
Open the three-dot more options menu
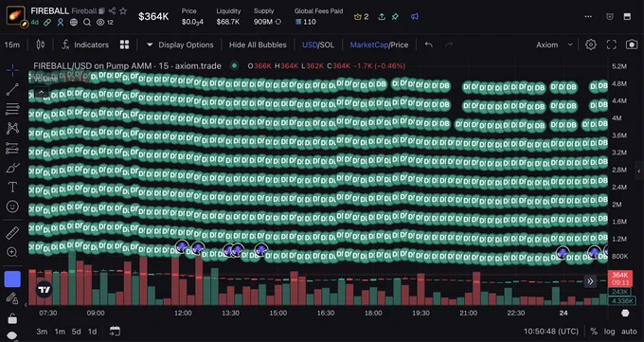click(588, 16)
